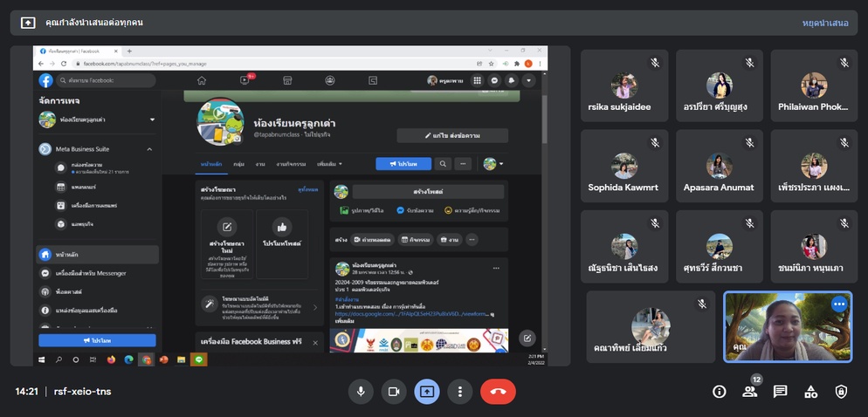Click โปรโมท button beside page tabs
Viewport: 868px width, 417px height.
point(403,164)
